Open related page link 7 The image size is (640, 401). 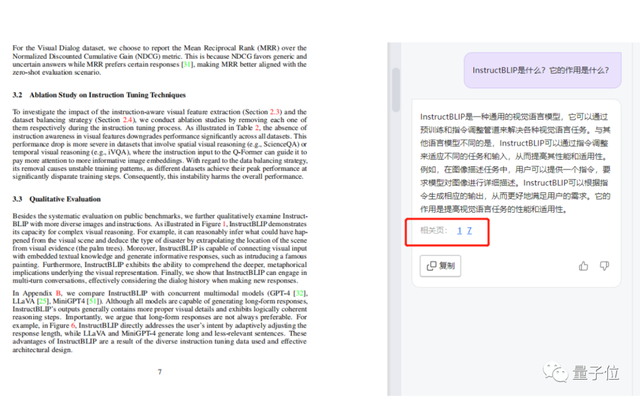tap(469, 231)
